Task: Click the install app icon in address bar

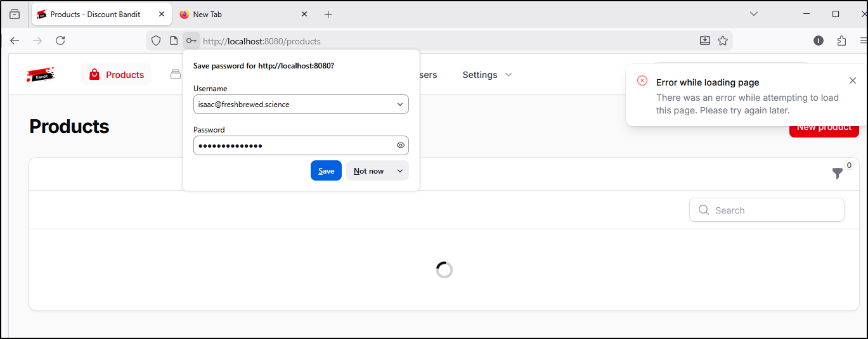Action: coord(705,41)
